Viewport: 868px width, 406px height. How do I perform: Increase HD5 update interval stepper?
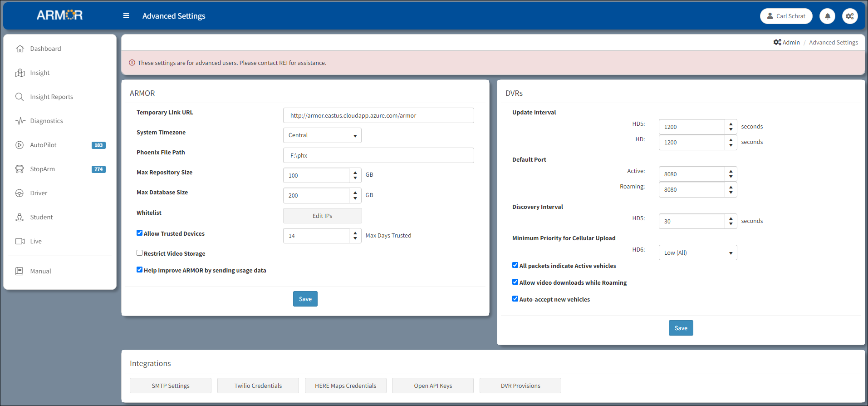point(731,124)
